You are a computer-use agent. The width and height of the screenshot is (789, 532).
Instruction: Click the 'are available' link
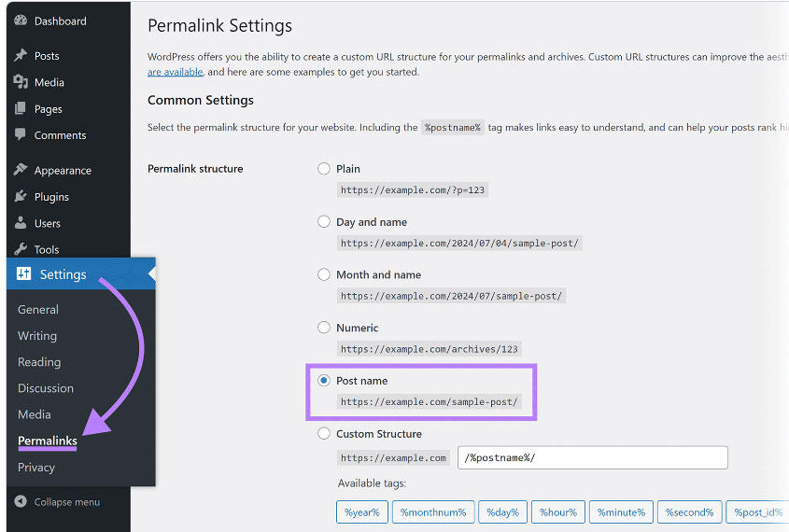point(175,72)
